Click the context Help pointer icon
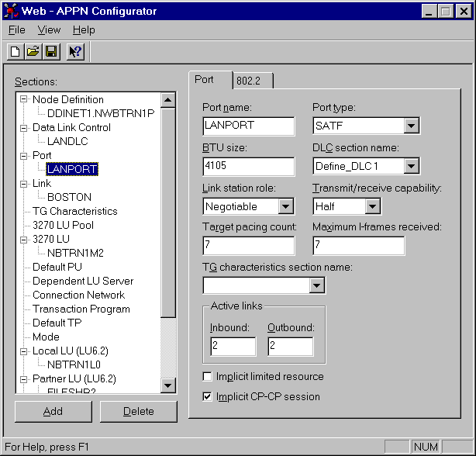Viewport: 476px width, 456px height. (75, 52)
